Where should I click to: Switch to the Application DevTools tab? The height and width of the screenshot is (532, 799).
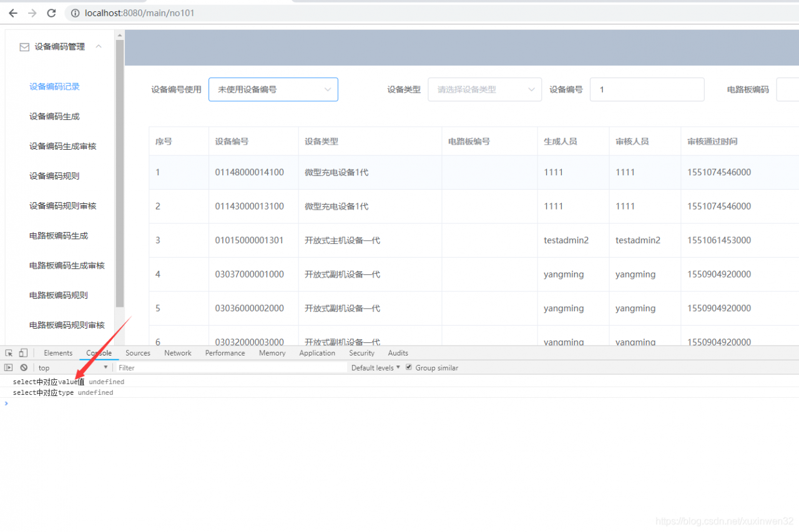(317, 353)
